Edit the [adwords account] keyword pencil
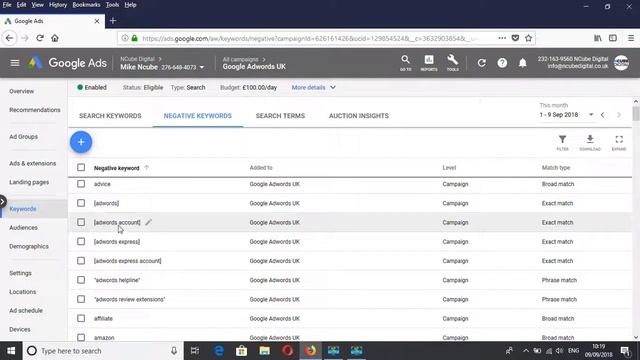Screen dimensions: 640x360 149,222
